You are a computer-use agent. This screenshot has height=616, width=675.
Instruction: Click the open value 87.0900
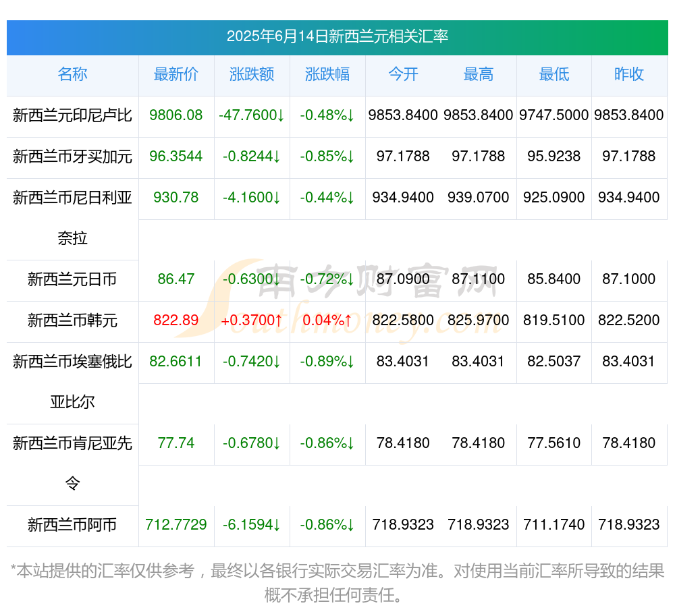tap(403, 279)
